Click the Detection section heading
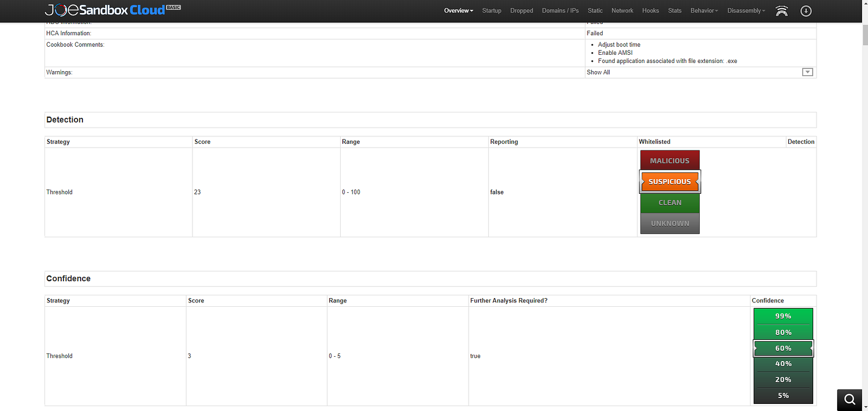The width and height of the screenshot is (868, 411). 65,120
